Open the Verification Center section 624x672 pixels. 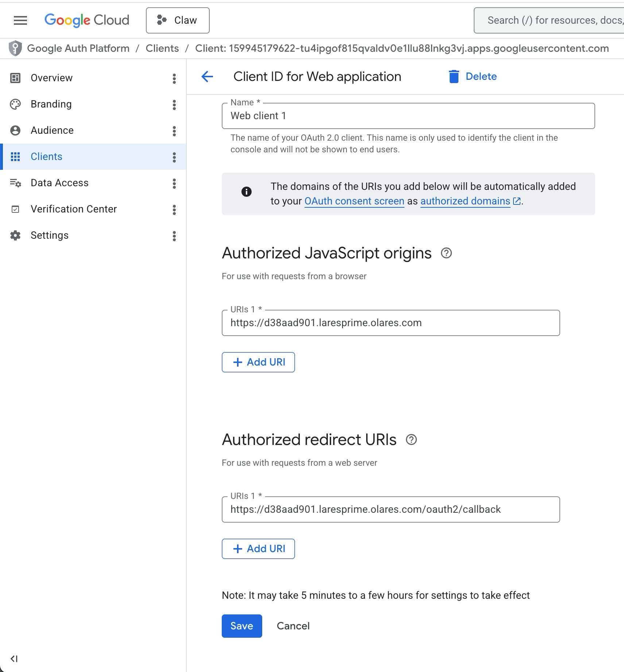(x=74, y=209)
